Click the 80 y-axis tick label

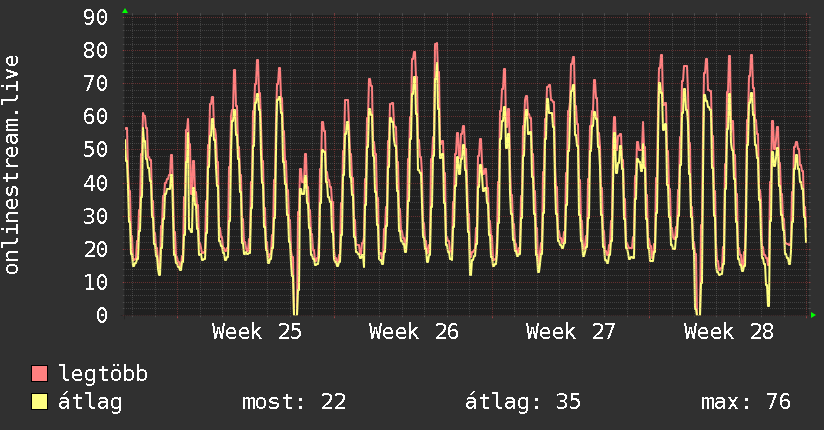click(96, 50)
